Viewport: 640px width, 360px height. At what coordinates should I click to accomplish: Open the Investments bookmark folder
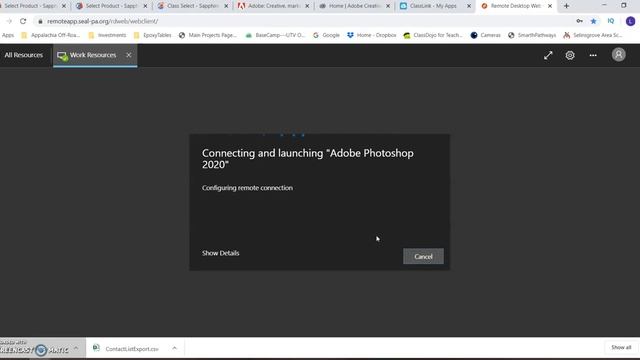[107, 35]
